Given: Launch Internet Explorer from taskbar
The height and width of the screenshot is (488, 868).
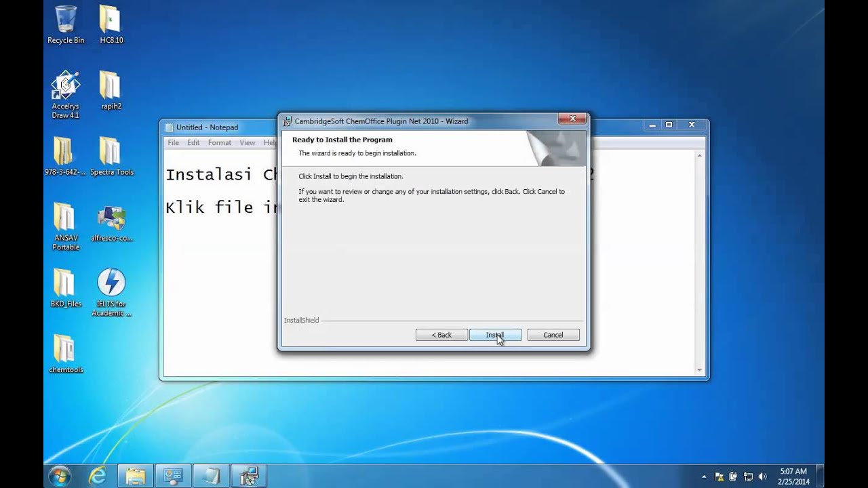Looking at the screenshot, I should coord(98,476).
